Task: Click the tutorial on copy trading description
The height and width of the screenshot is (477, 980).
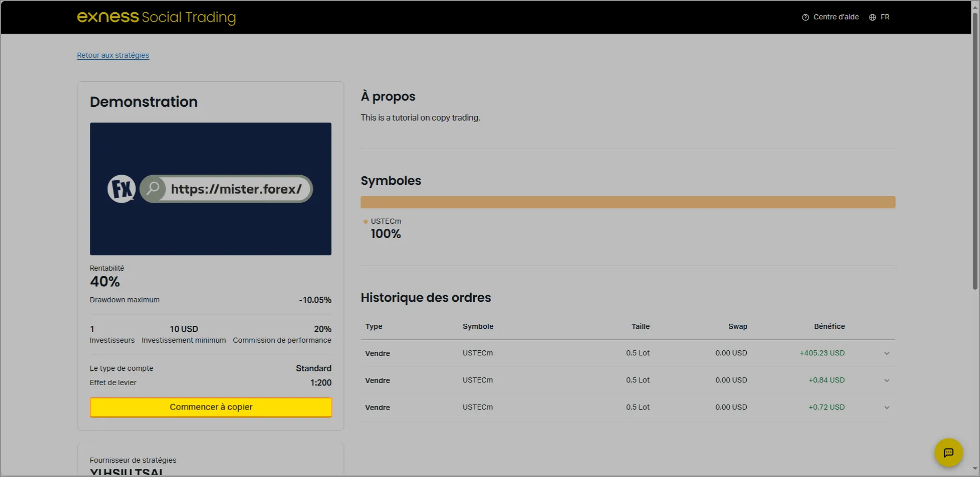Action: click(x=420, y=118)
